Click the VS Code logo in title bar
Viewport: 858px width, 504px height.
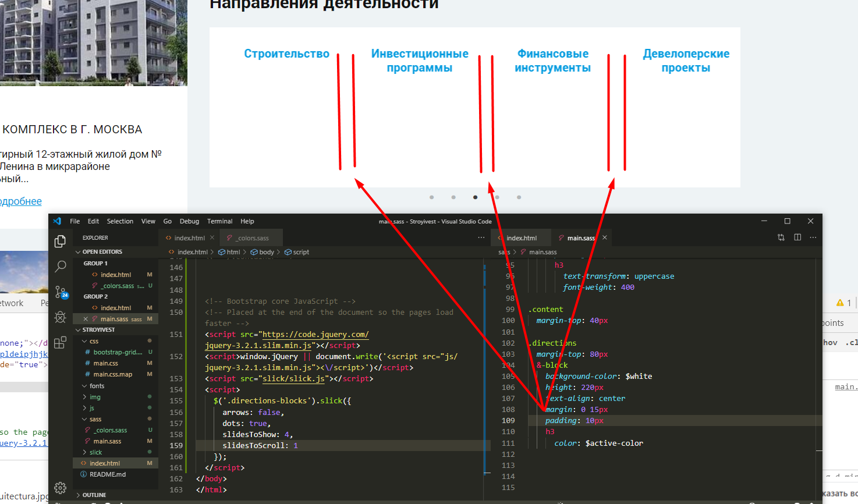point(57,221)
